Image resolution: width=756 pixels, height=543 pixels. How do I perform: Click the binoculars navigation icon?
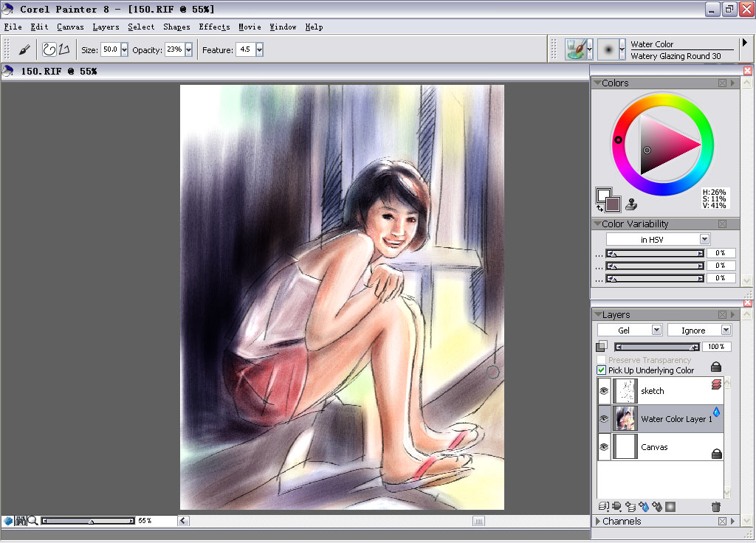[20, 521]
